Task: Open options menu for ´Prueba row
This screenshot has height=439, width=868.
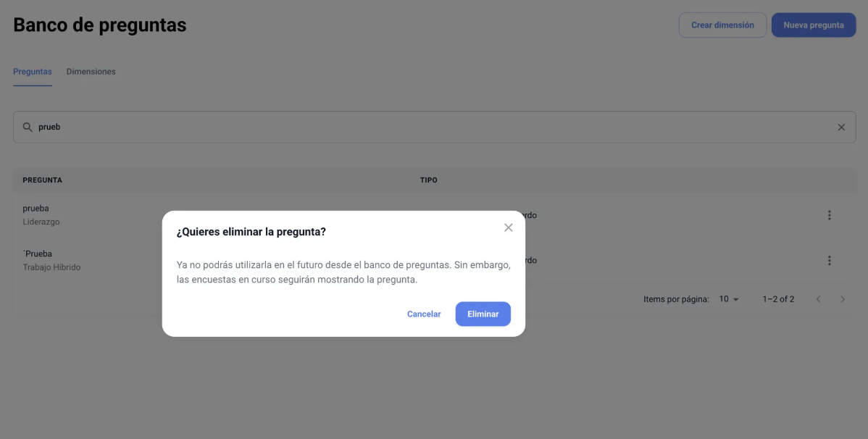Action: pos(829,261)
